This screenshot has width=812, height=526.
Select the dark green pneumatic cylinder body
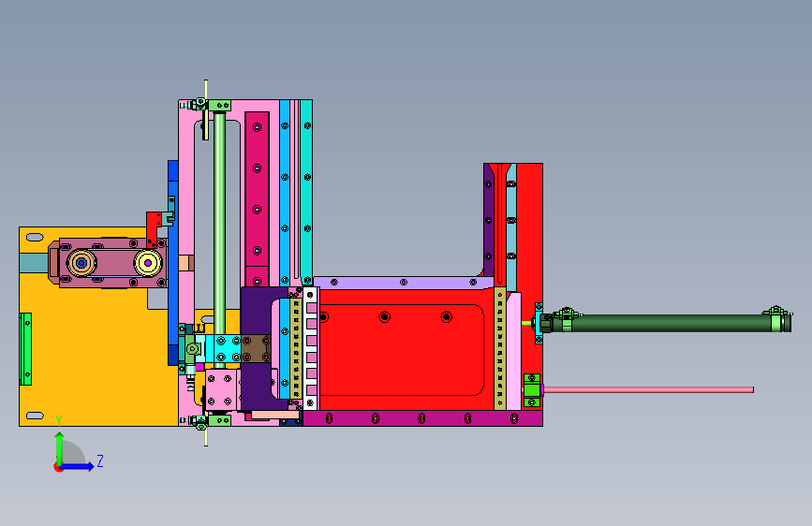tap(668, 323)
